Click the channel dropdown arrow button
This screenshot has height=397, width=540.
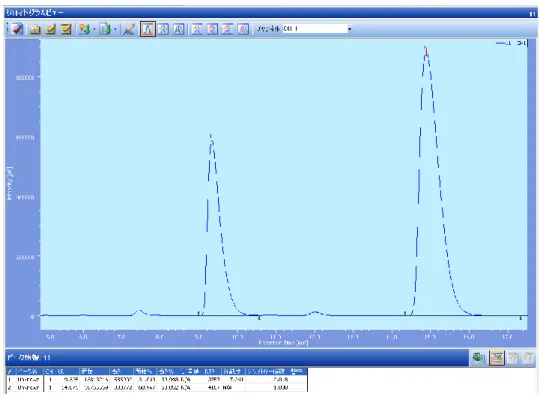click(349, 29)
